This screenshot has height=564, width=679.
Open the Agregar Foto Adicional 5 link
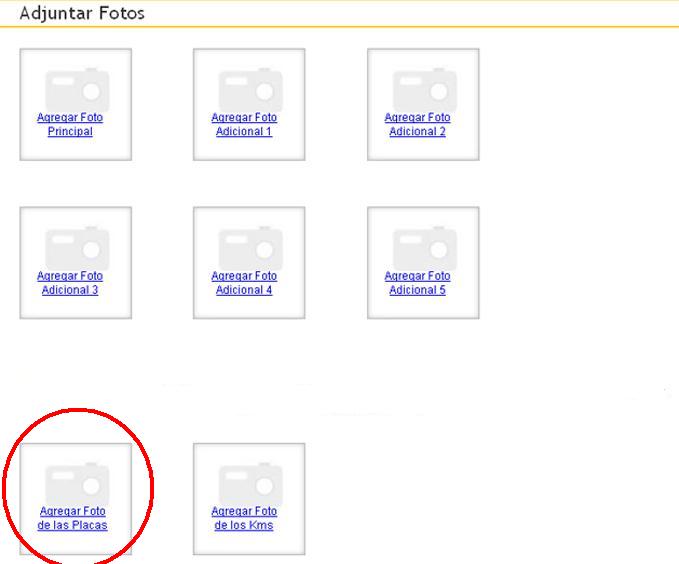click(x=417, y=283)
